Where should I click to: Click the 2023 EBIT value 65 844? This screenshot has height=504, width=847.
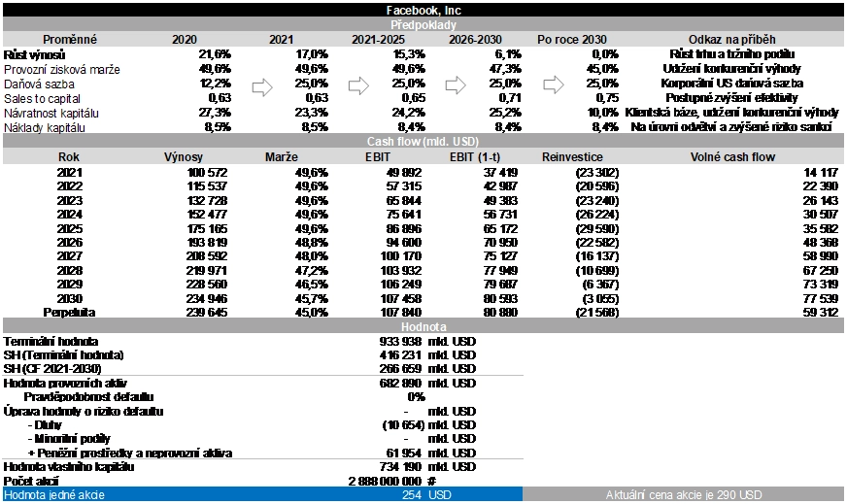403,201
